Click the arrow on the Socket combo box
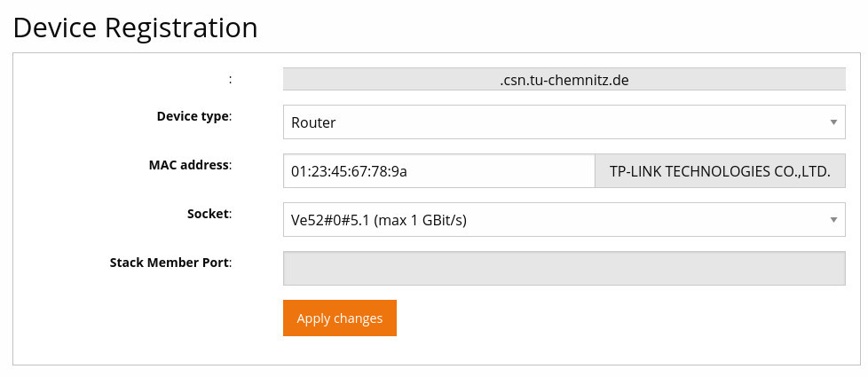 (x=833, y=219)
